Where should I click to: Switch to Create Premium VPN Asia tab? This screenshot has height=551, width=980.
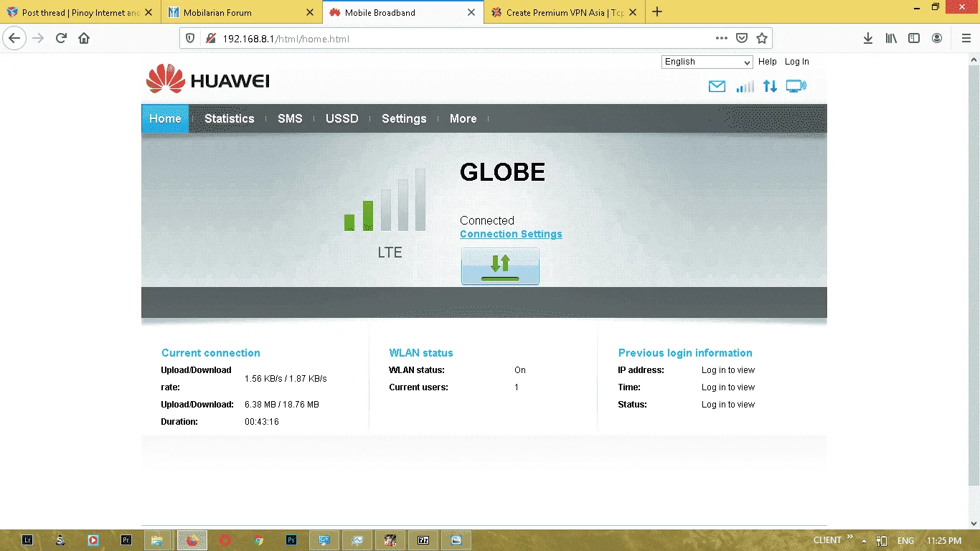coord(564,12)
